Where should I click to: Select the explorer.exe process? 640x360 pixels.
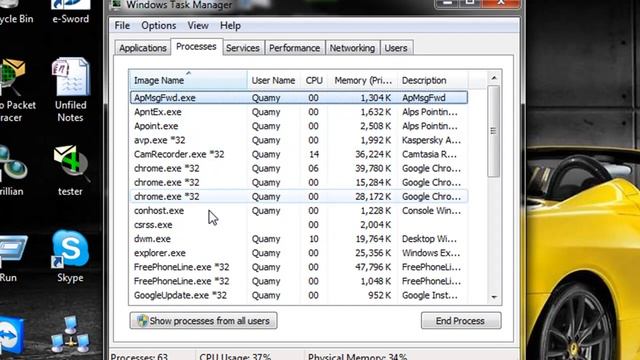coord(299,253)
